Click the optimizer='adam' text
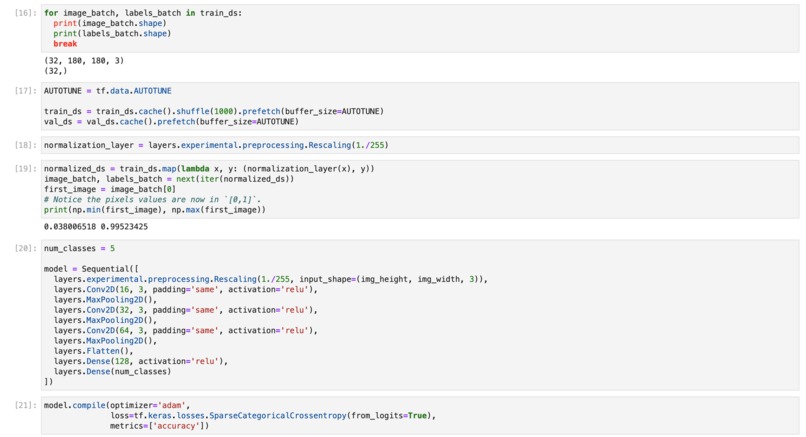Screen dimensions: 806x437 149,405
